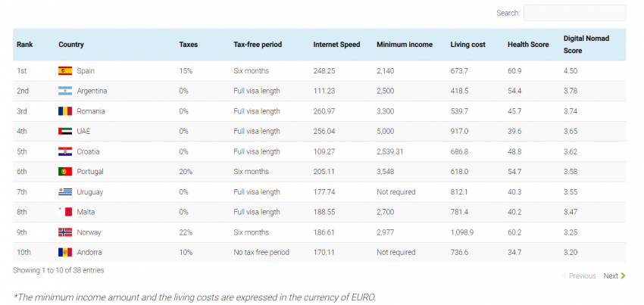Viewport: 644px width, 305px height.
Task: Focus the Search input field
Action: pyautogui.click(x=574, y=13)
